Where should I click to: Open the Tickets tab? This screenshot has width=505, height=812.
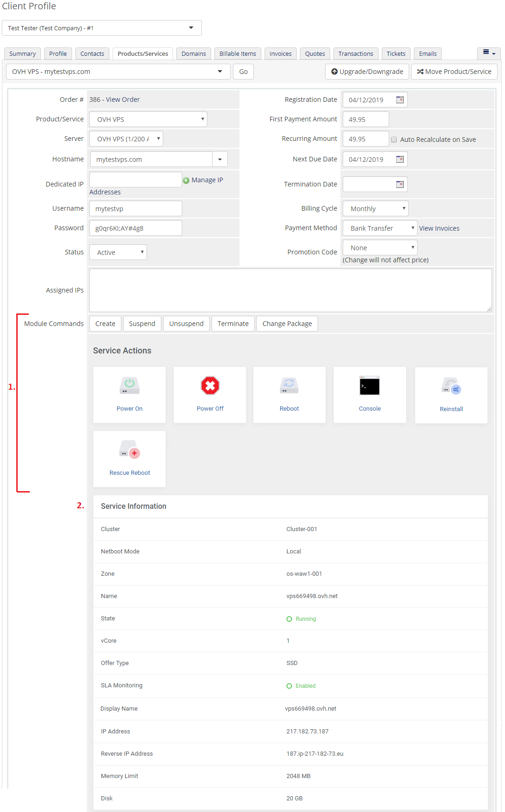[x=396, y=53]
